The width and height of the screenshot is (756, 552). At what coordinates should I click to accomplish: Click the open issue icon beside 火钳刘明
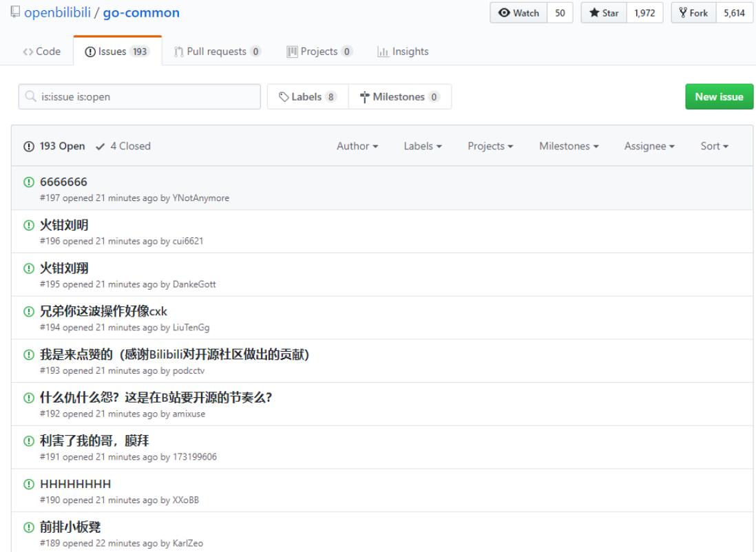point(28,225)
